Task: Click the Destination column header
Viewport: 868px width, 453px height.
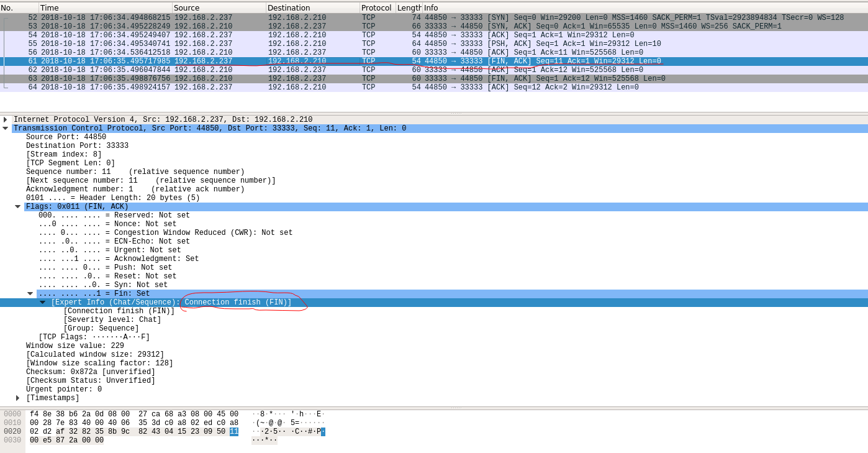Action: [313, 8]
